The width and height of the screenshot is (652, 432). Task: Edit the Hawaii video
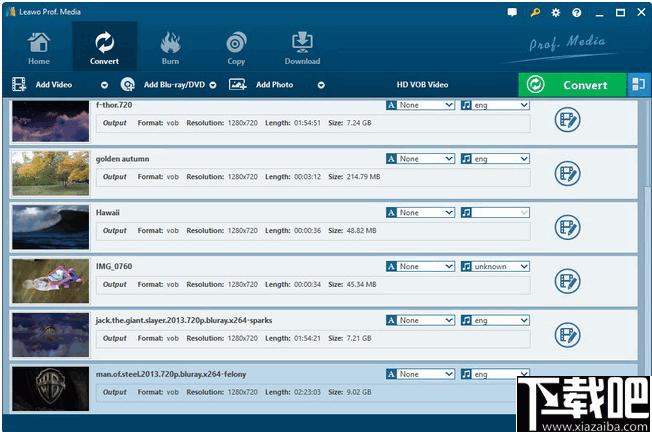click(x=568, y=227)
